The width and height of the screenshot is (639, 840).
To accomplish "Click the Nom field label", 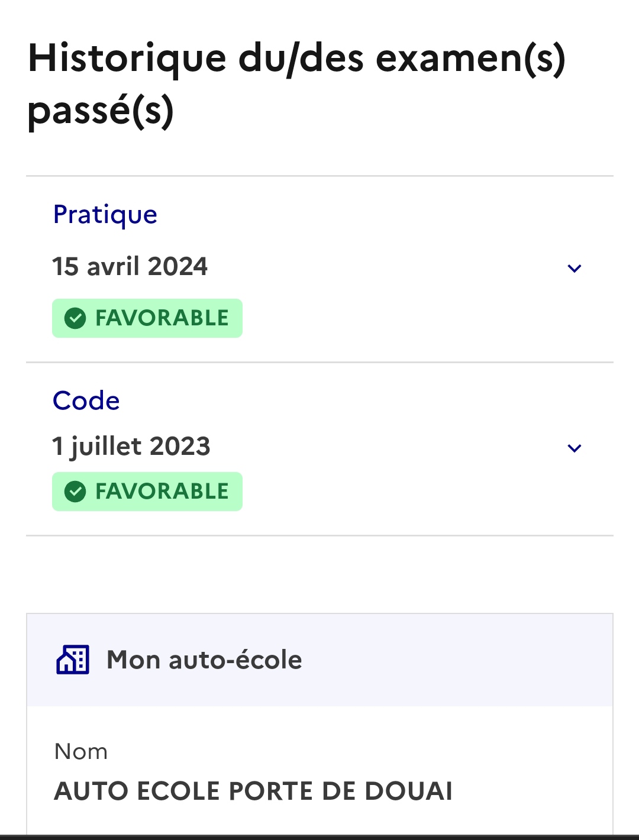I will coord(81,752).
